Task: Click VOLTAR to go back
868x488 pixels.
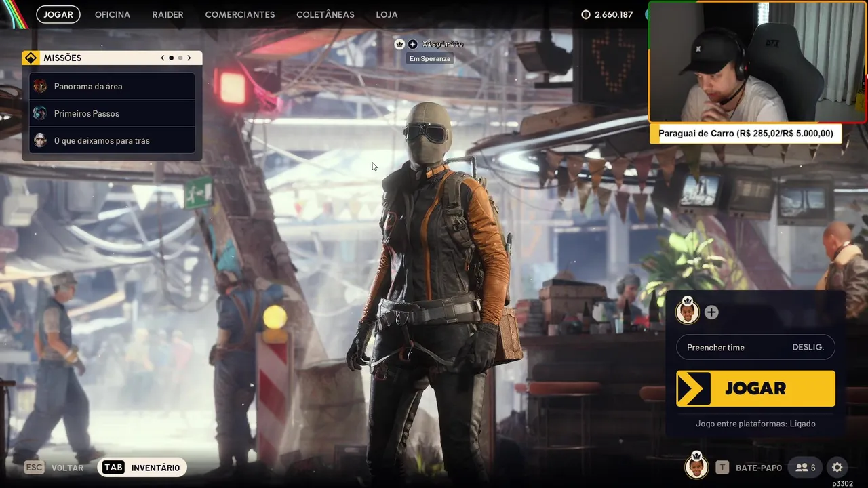Action: tap(67, 468)
